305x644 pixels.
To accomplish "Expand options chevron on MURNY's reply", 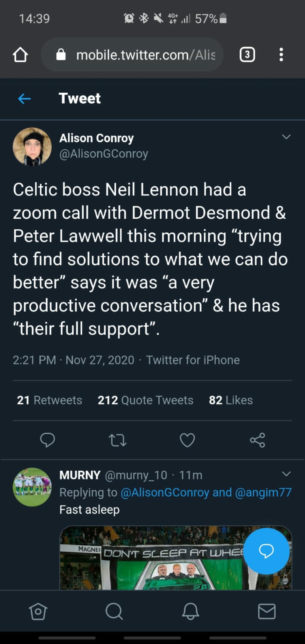I will (286, 474).
